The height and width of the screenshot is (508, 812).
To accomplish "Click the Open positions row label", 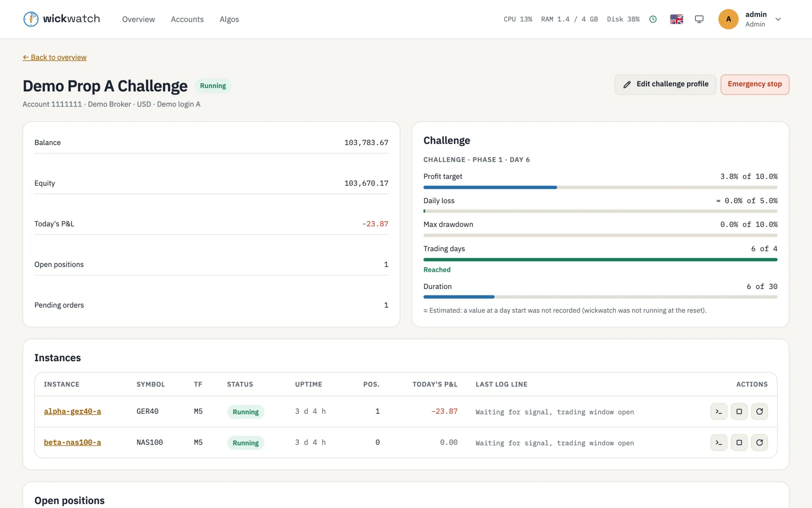I will click(59, 265).
